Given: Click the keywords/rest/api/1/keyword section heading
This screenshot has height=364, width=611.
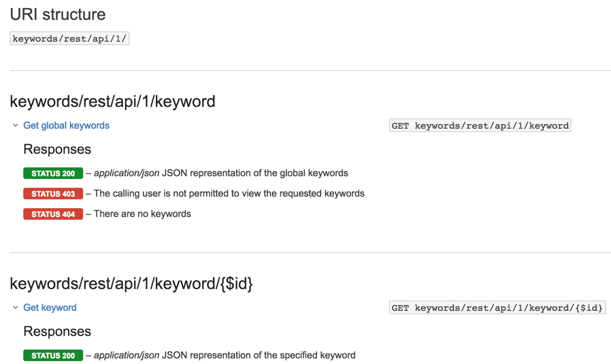Looking at the screenshot, I should pos(113,101).
